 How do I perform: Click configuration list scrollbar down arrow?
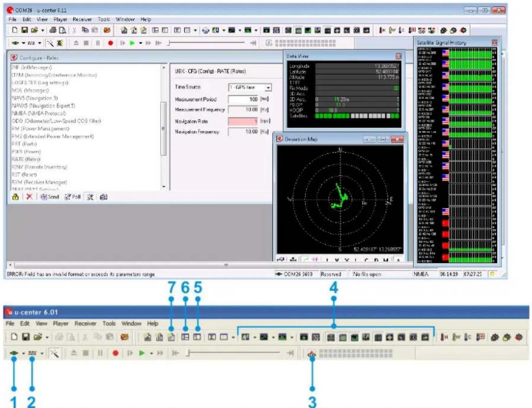click(x=164, y=187)
